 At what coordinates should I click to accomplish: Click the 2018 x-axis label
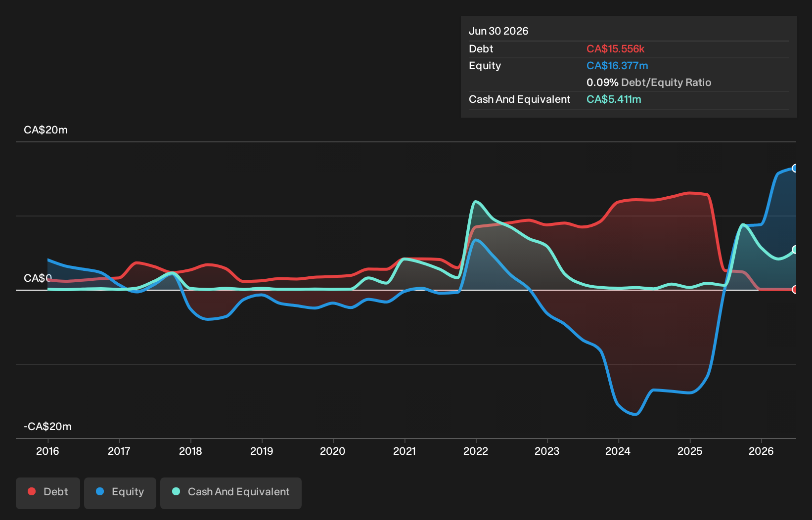coord(190,451)
